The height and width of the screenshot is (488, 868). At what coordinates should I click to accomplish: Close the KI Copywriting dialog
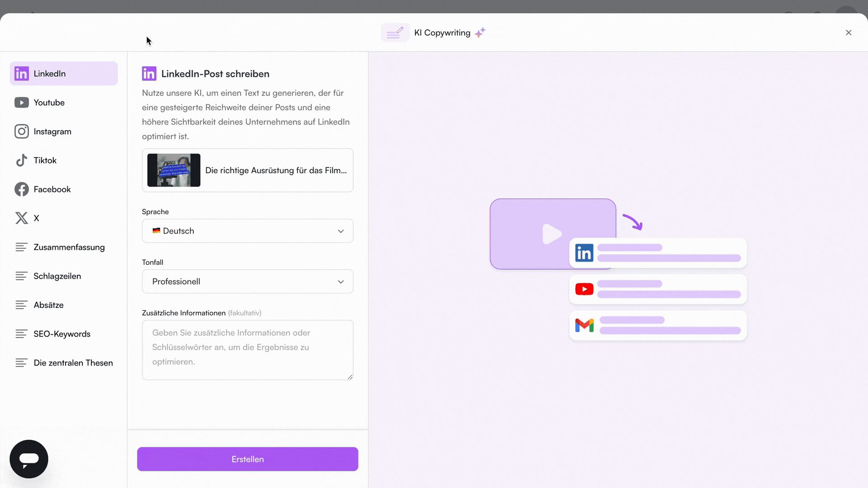[849, 33]
